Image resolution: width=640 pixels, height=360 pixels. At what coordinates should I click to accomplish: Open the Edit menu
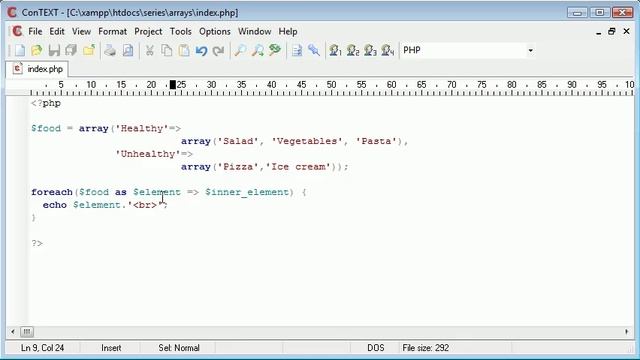coord(57,31)
